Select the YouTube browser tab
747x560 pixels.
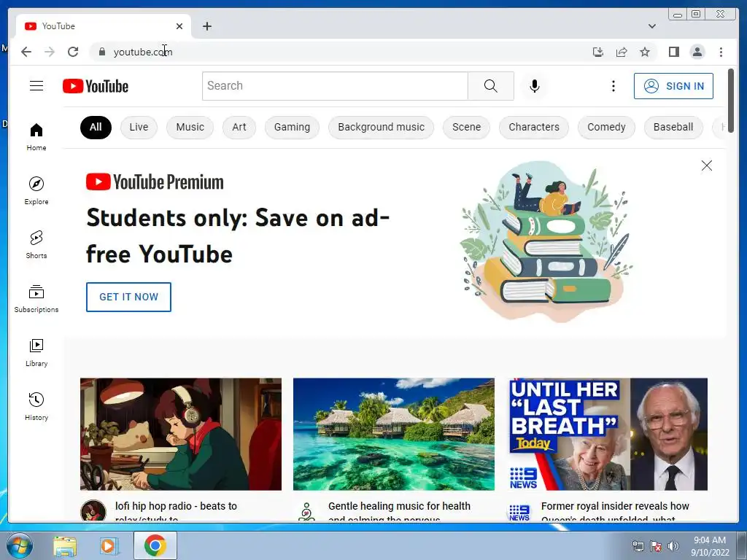click(104, 26)
